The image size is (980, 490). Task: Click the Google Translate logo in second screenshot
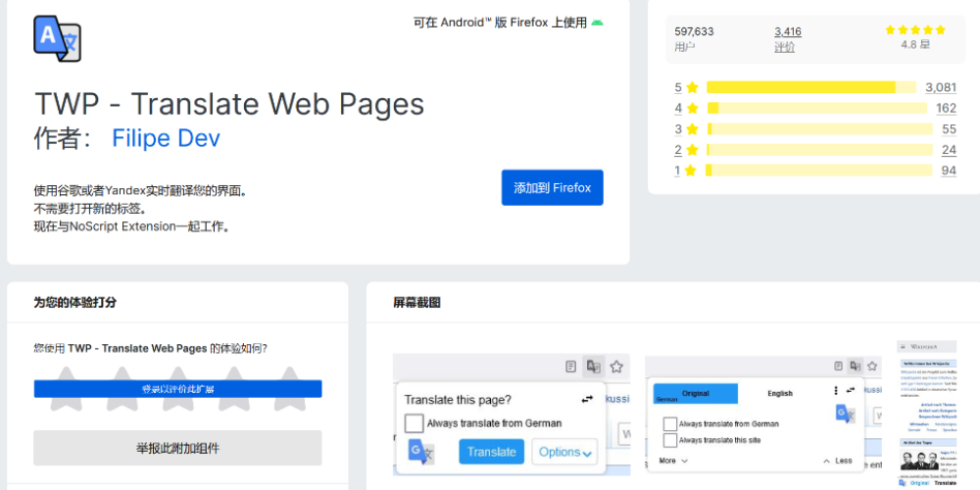tap(846, 414)
